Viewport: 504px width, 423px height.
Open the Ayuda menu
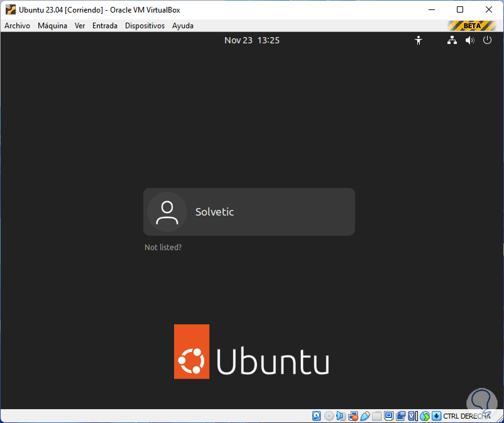(183, 26)
